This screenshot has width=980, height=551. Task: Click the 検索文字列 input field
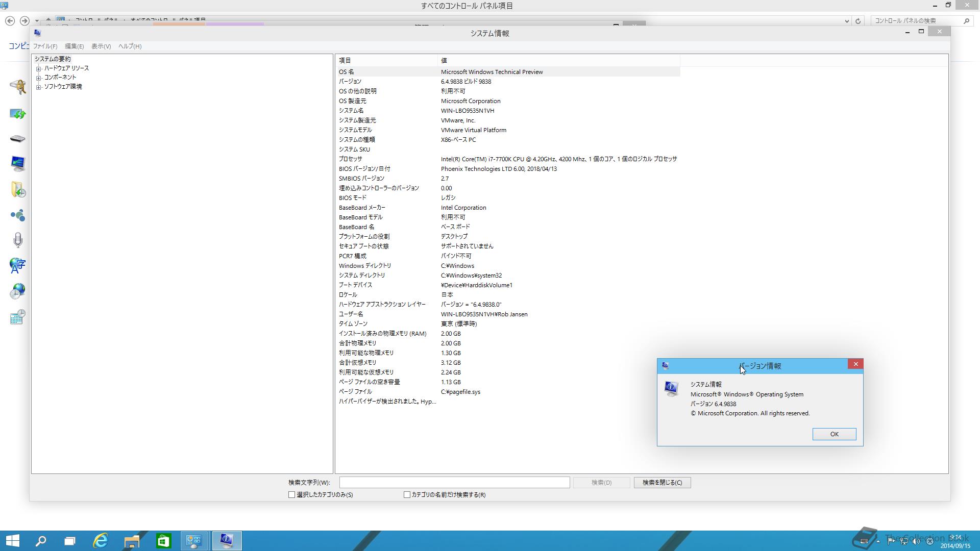[454, 483]
